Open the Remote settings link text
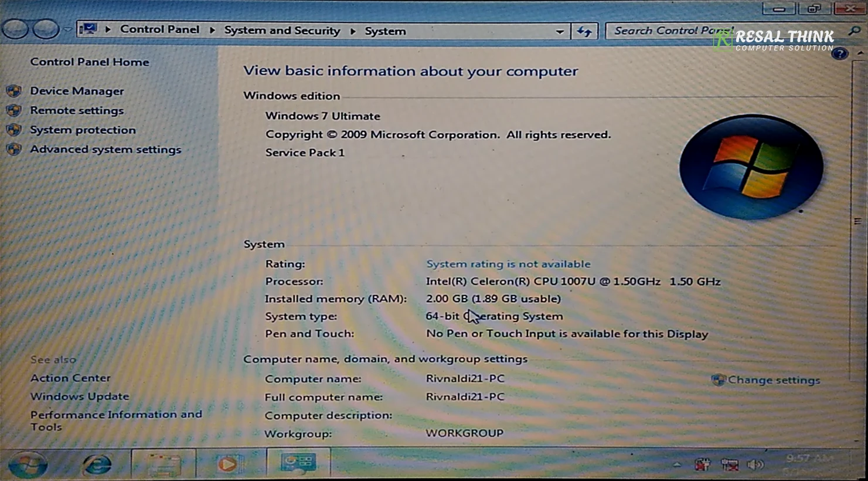Image resolution: width=868 pixels, height=481 pixels. pyautogui.click(x=77, y=110)
